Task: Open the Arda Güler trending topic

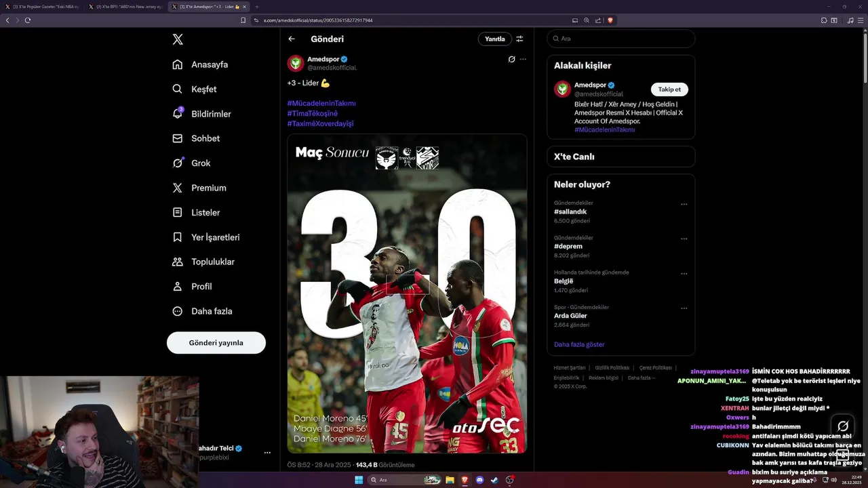Action: (570, 316)
